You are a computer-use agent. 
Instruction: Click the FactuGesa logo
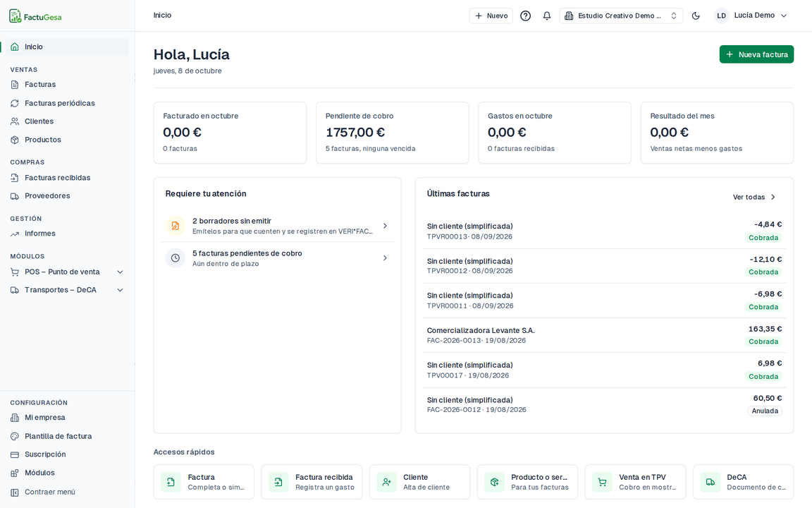pyautogui.click(x=35, y=16)
